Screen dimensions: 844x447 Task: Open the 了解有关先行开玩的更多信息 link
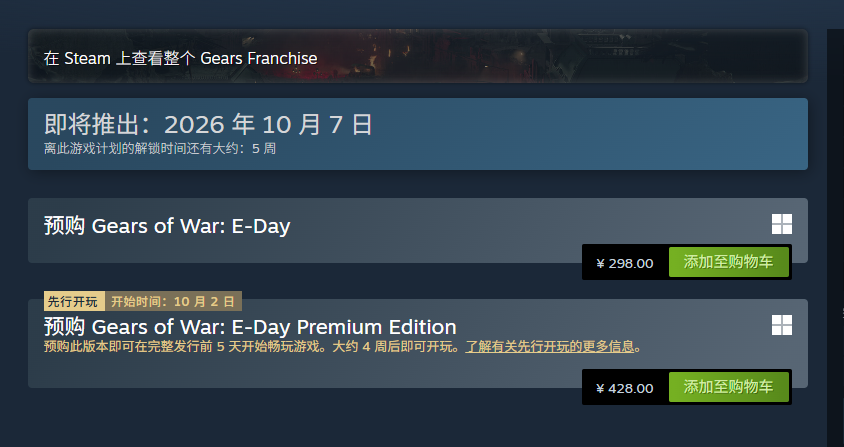tap(550, 346)
